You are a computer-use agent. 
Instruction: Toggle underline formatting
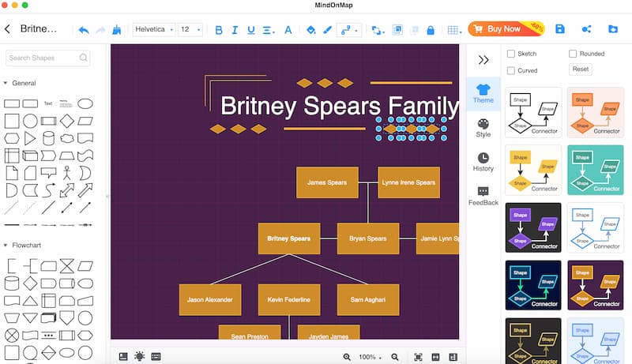[x=251, y=30]
